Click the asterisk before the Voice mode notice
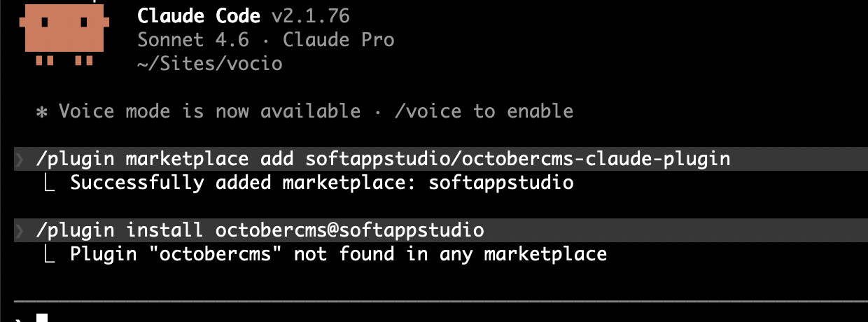Image resolution: width=868 pixels, height=322 pixels. pyautogui.click(x=42, y=111)
